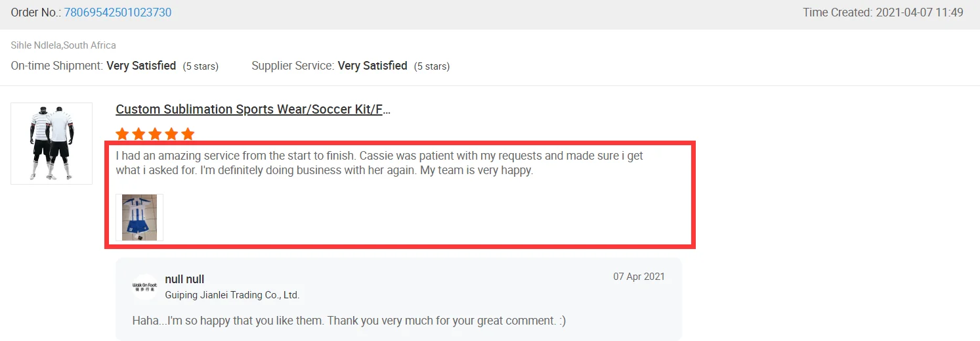Click the supplier's thank-you reply message
This screenshot has height=341, width=980.
(x=349, y=321)
